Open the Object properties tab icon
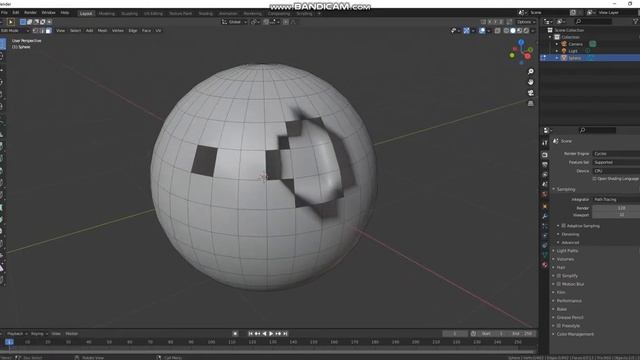This screenshot has width=640, height=360. [545, 206]
